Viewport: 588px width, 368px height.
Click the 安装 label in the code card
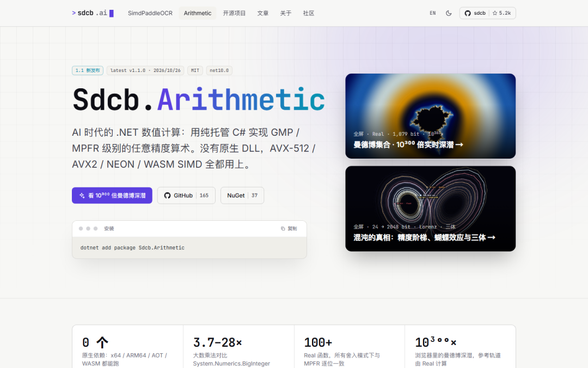[x=109, y=228]
